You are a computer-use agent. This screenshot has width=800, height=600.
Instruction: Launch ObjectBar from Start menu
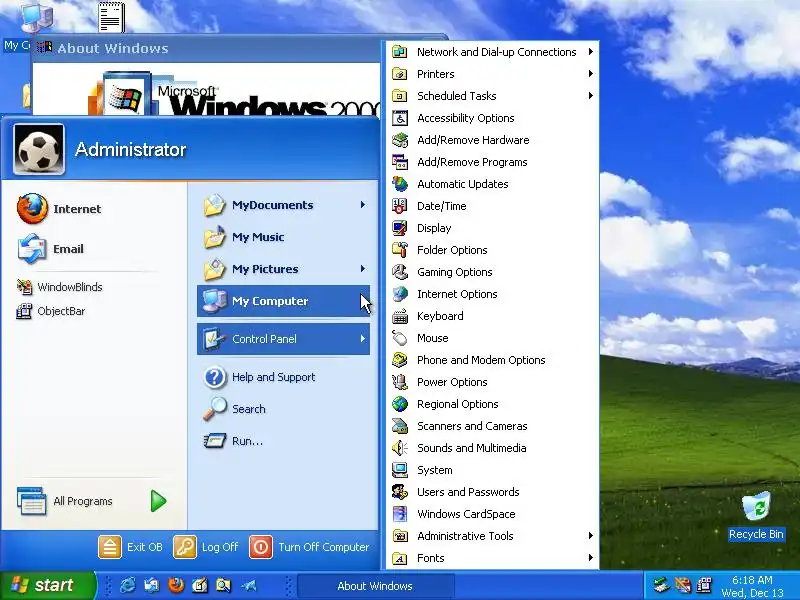click(51, 311)
